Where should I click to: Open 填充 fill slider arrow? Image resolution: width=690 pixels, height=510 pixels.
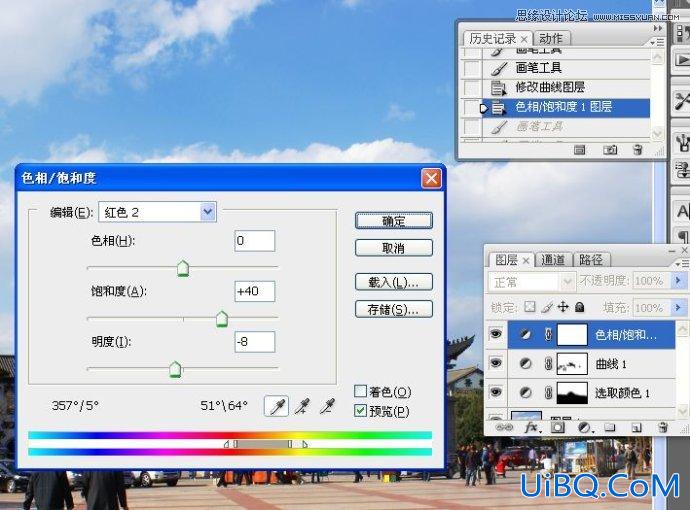(678, 307)
